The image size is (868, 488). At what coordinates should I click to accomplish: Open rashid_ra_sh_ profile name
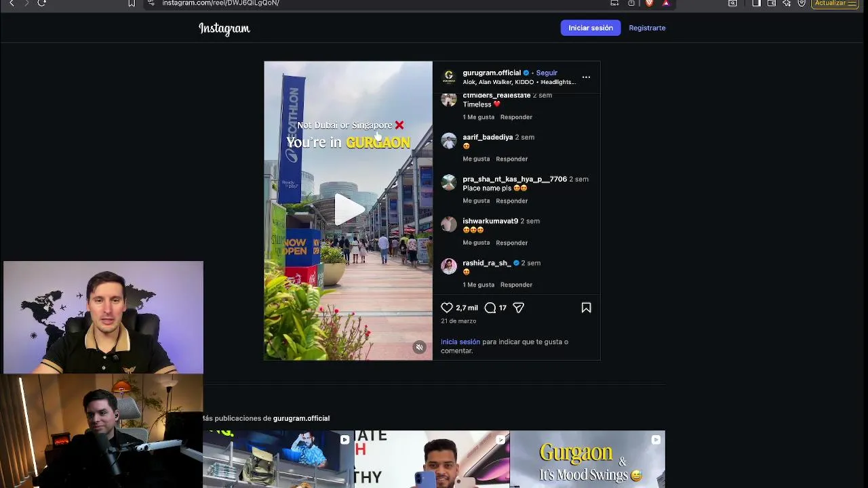(486, 263)
